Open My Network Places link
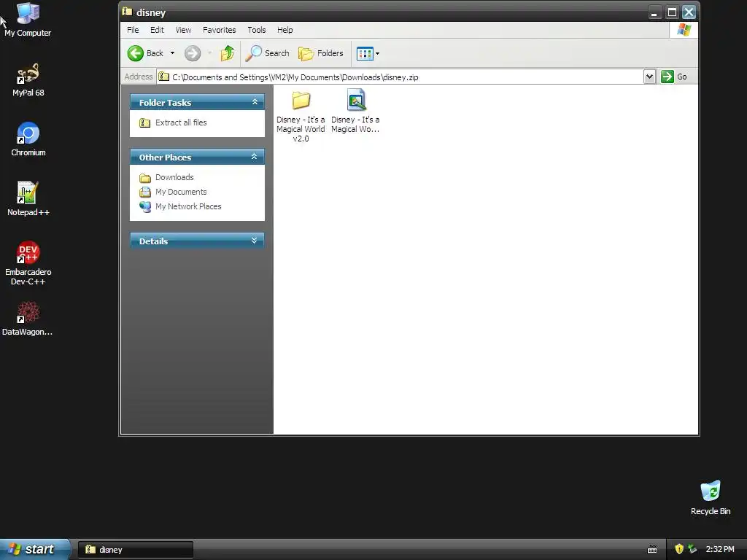This screenshot has height=560, width=747. coord(181,206)
